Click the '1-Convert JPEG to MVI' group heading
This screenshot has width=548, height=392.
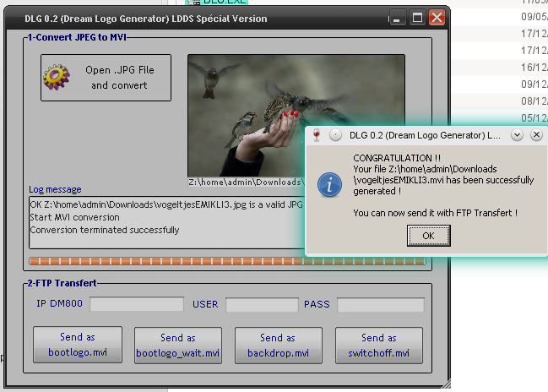(x=77, y=37)
